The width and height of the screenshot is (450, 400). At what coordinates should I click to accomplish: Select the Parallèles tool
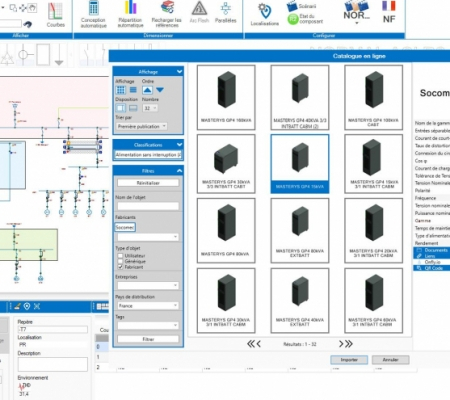click(x=225, y=13)
